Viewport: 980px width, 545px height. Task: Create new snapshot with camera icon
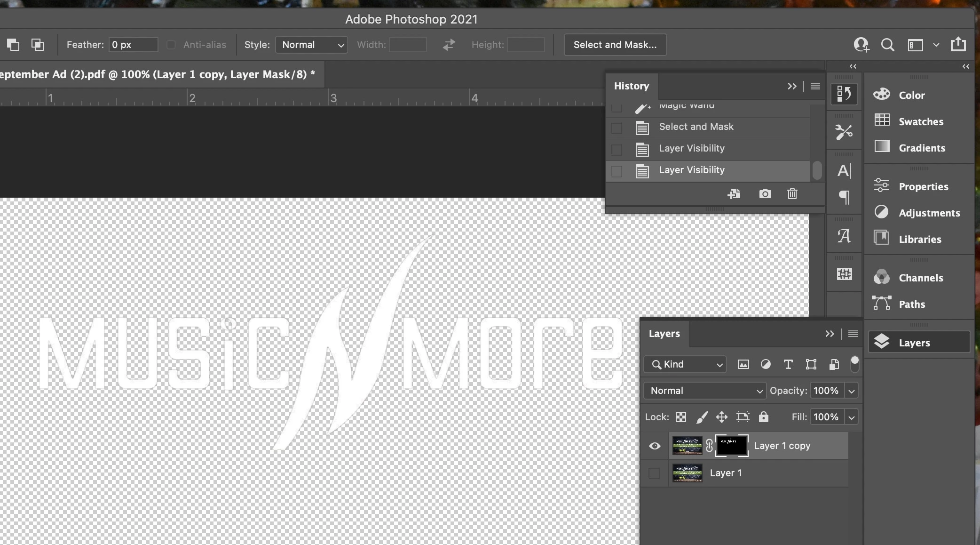click(x=765, y=194)
